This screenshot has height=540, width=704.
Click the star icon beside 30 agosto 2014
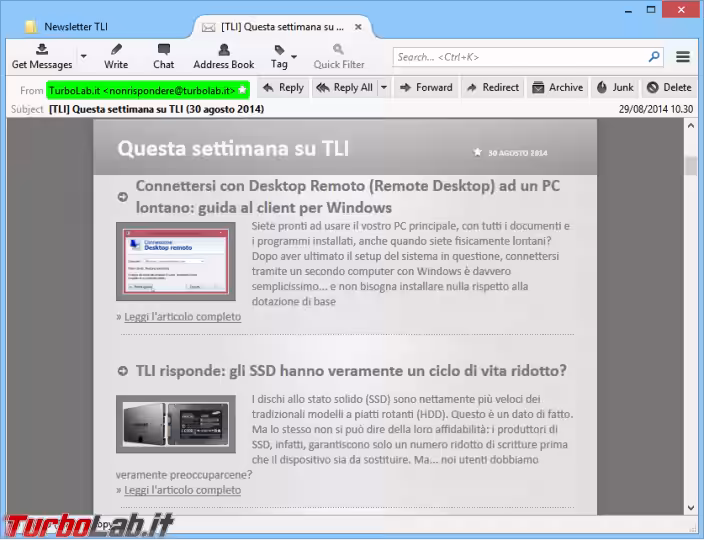click(x=477, y=152)
